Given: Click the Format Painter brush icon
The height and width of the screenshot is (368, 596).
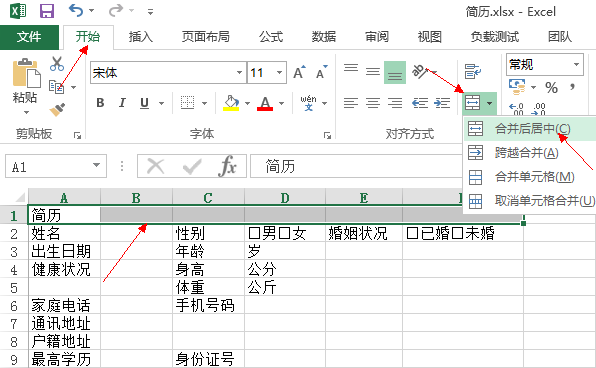Looking at the screenshot, I should coord(57,109).
